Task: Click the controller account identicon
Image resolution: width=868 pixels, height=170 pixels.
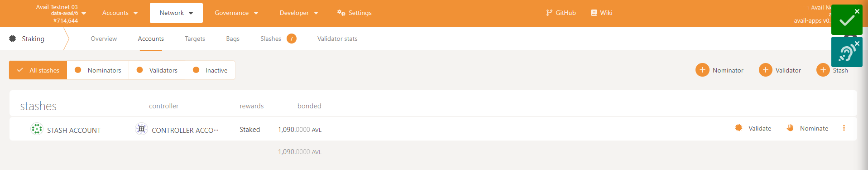Action: [141, 129]
